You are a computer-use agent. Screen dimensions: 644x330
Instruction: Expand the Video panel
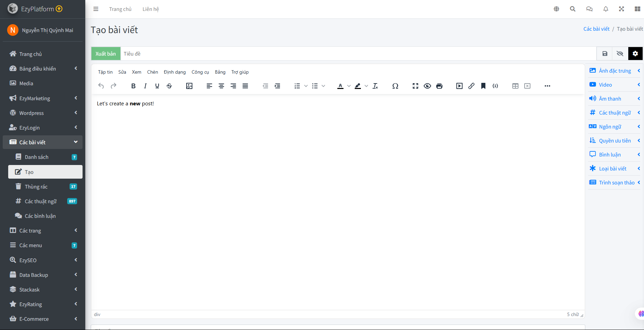(x=615, y=85)
